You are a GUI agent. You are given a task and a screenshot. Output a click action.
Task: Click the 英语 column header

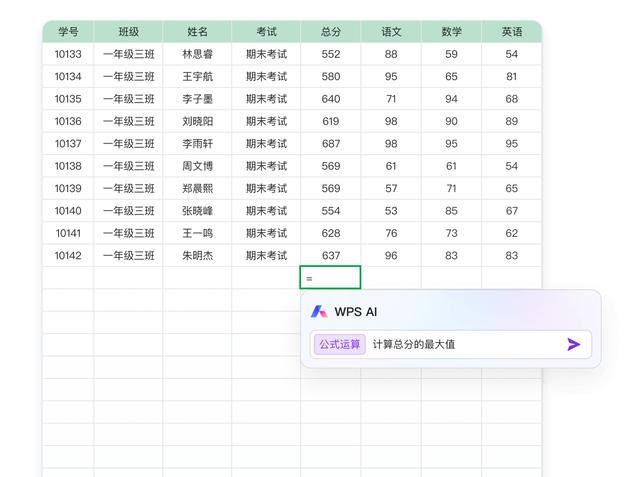tap(511, 32)
